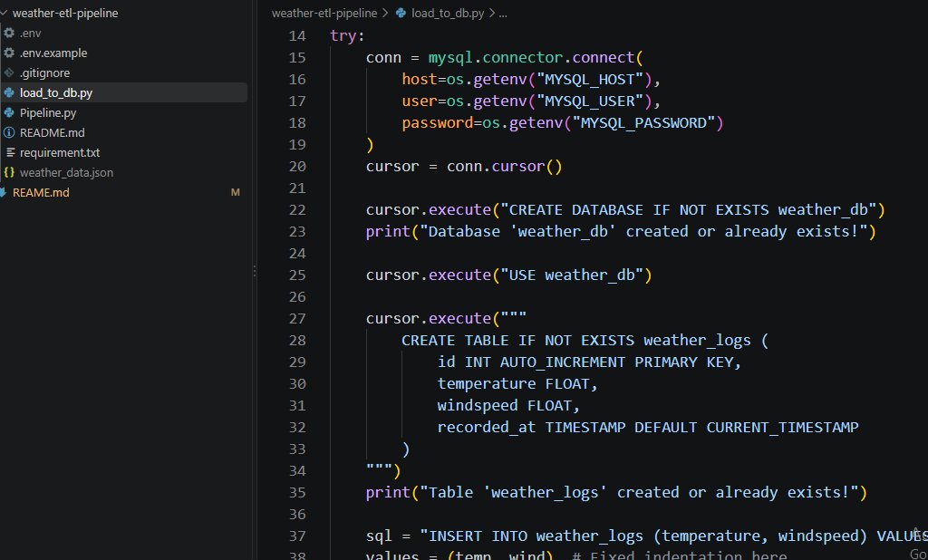This screenshot has width=928, height=560.
Task: Click line number 37 in the gutter
Action: (297, 536)
